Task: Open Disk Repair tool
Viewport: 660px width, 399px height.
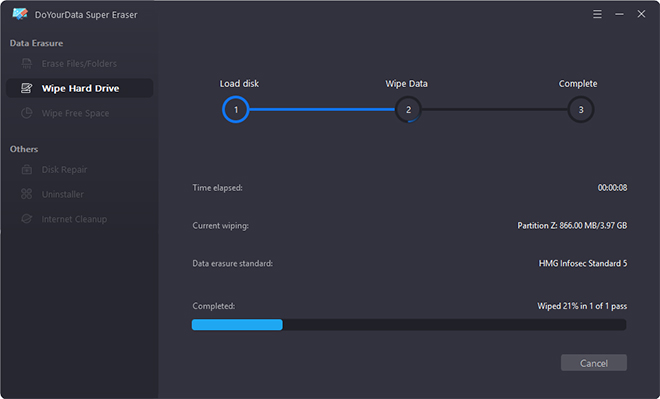Action: pyautogui.click(x=80, y=170)
